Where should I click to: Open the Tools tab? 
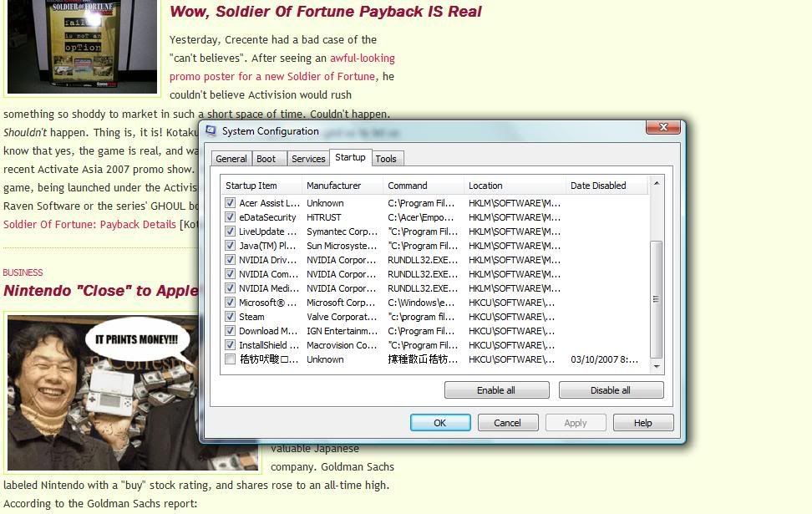[386, 159]
